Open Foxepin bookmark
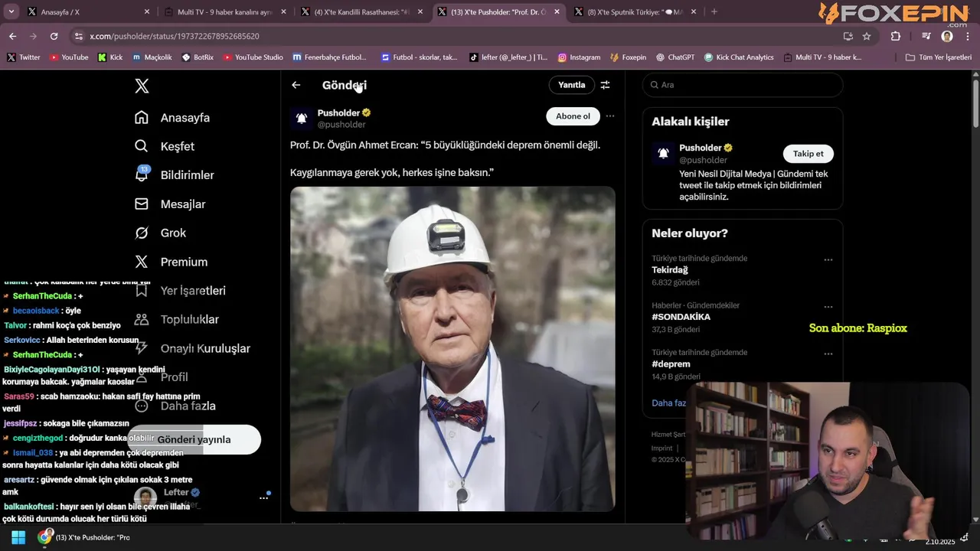The width and height of the screenshot is (980, 551). (x=628, y=57)
